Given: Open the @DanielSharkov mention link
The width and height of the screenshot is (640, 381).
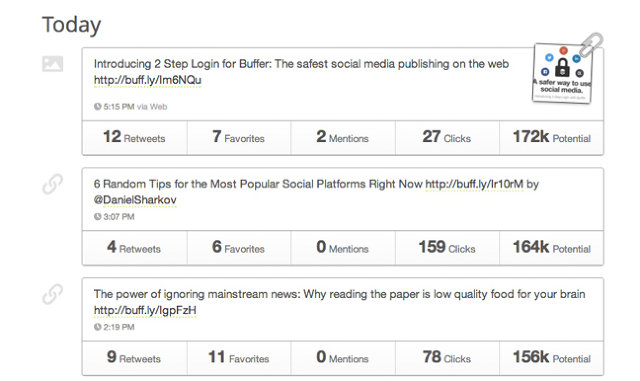Looking at the screenshot, I should [135, 200].
